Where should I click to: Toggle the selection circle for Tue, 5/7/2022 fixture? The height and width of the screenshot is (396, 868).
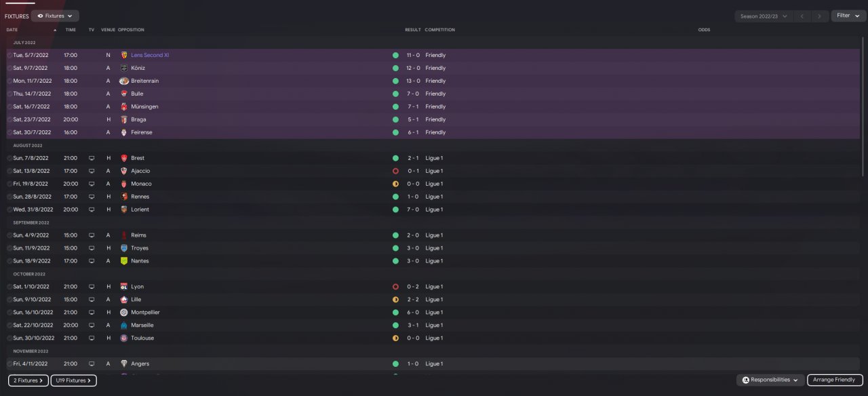tap(9, 56)
